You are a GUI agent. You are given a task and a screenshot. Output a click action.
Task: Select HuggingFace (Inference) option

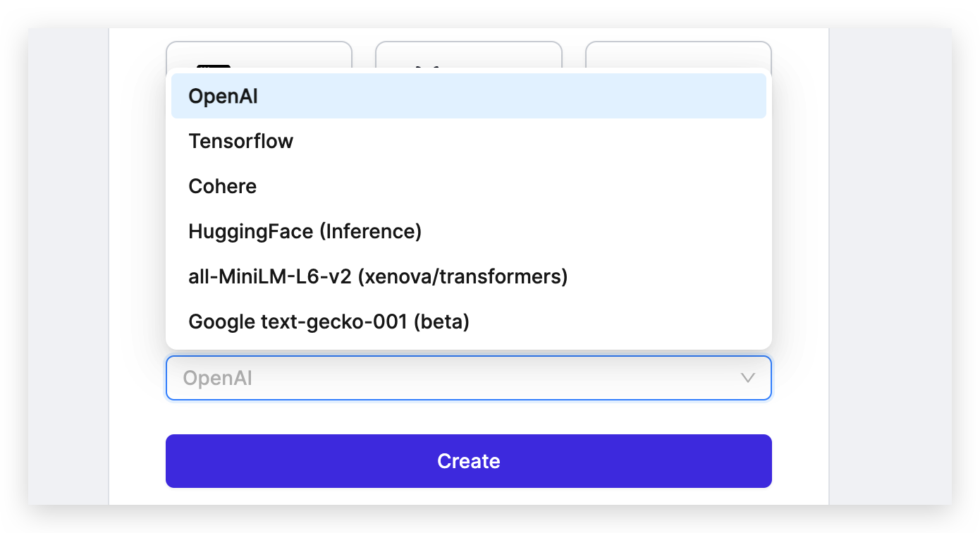click(469, 231)
